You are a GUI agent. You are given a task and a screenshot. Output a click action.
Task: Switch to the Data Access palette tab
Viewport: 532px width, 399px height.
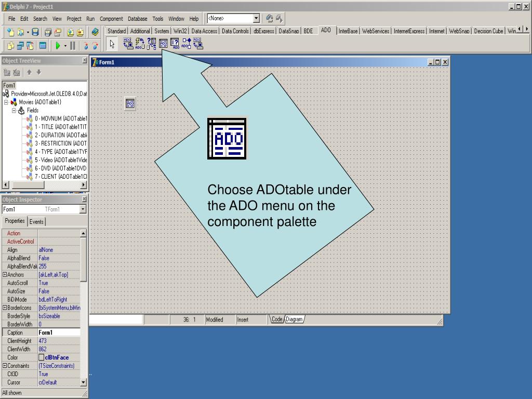[x=204, y=31]
